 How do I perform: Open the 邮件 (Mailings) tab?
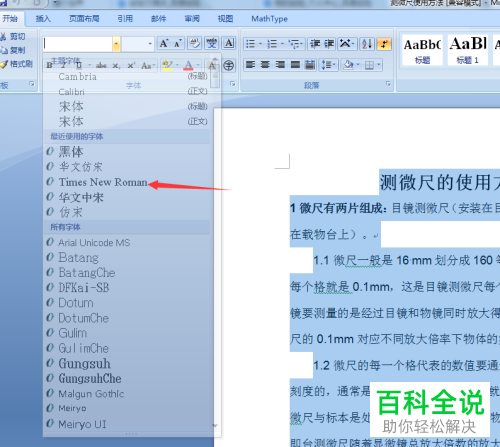click(158, 19)
